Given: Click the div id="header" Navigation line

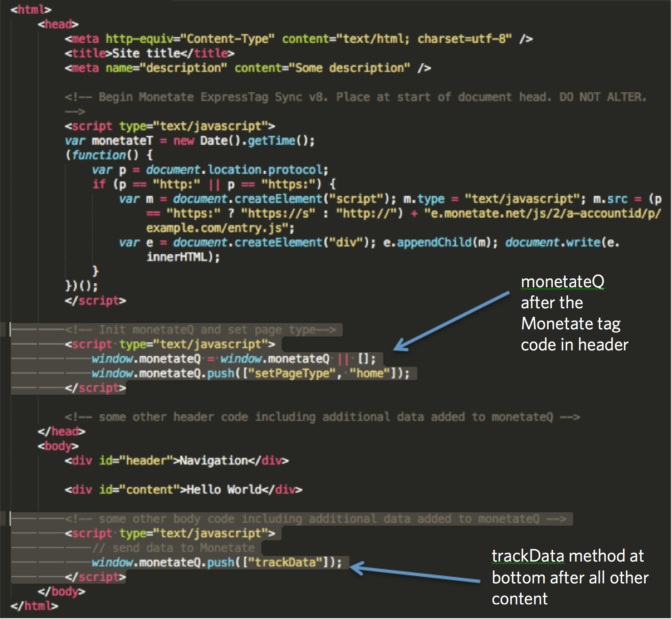Looking at the screenshot, I should click(x=177, y=460).
